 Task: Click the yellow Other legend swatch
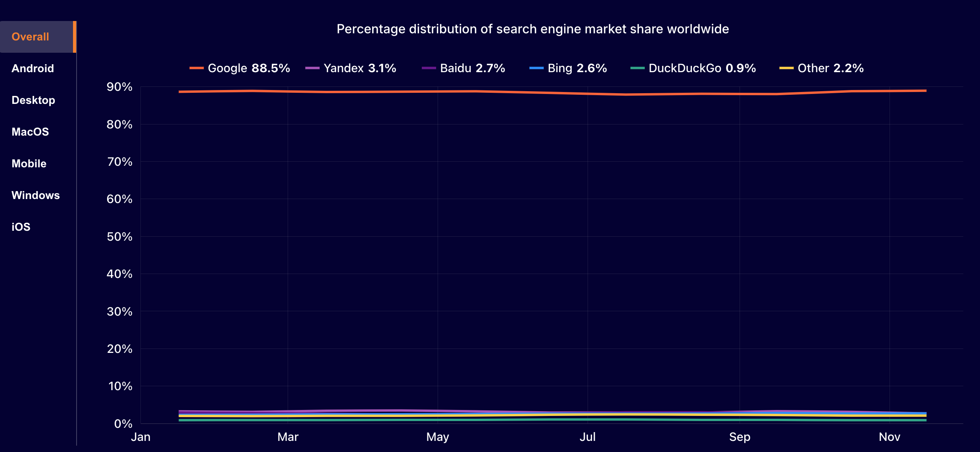pos(786,68)
